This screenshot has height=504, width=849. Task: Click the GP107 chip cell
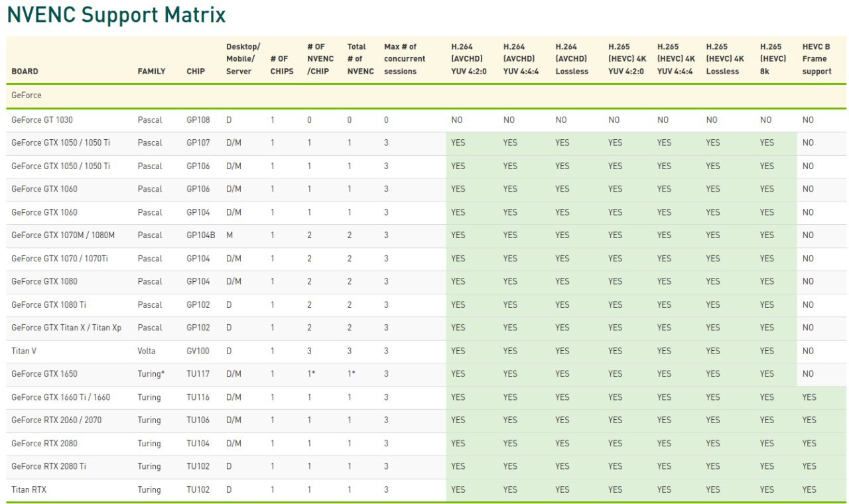tap(198, 143)
